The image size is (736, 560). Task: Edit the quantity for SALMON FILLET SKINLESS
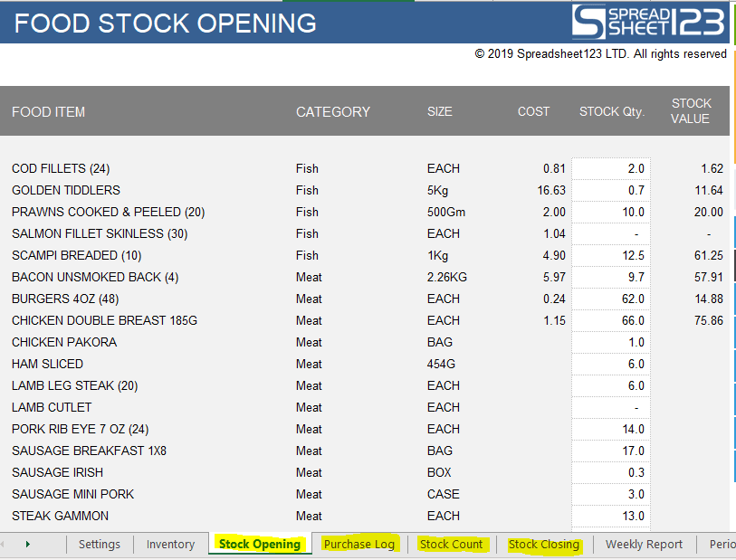[611, 233]
